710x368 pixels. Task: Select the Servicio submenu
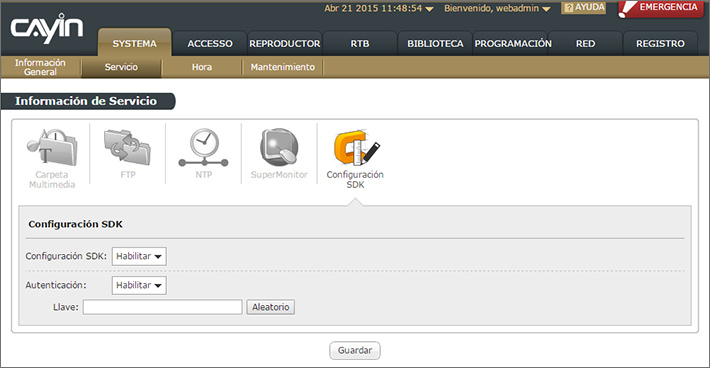(x=121, y=67)
